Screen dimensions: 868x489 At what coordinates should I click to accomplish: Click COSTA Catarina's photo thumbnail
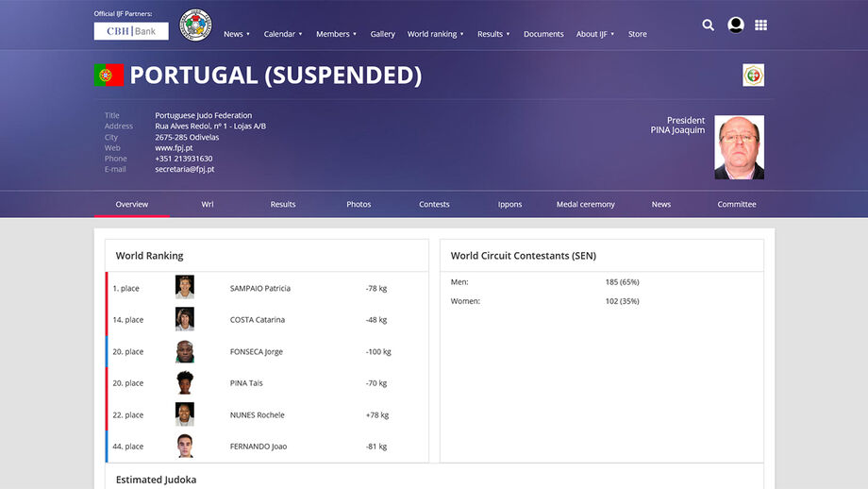[185, 319]
